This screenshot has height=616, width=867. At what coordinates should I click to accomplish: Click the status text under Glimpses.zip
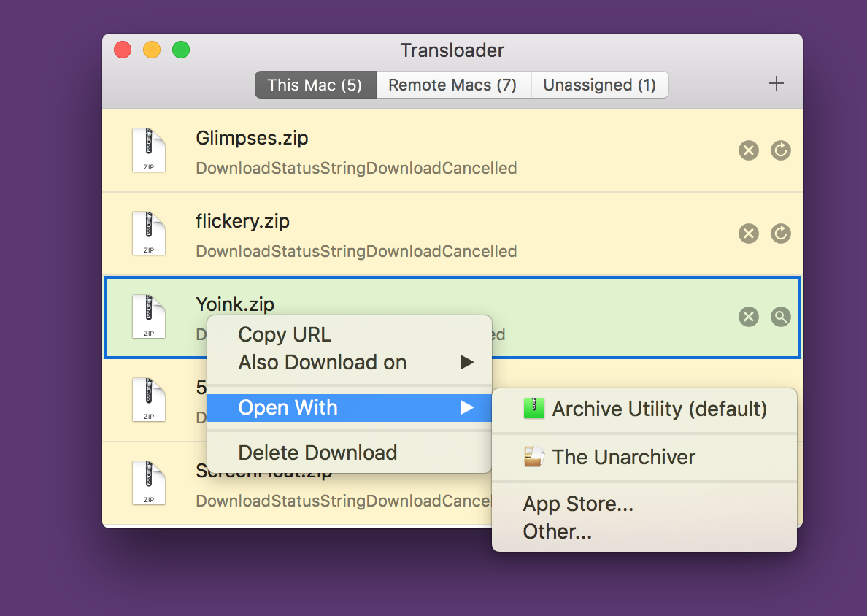click(x=357, y=168)
